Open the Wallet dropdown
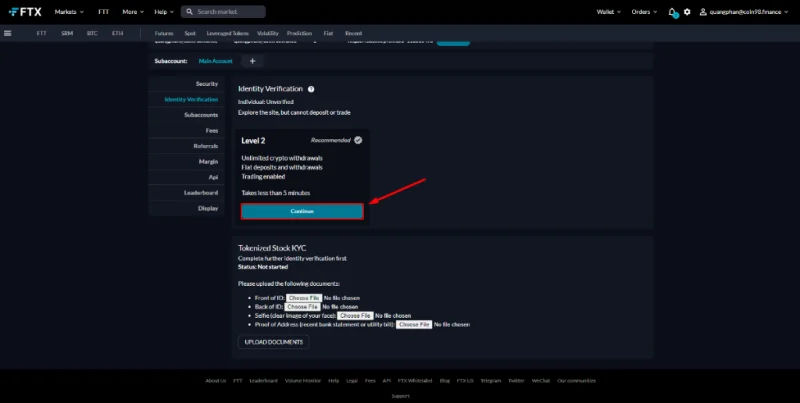 pyautogui.click(x=609, y=12)
